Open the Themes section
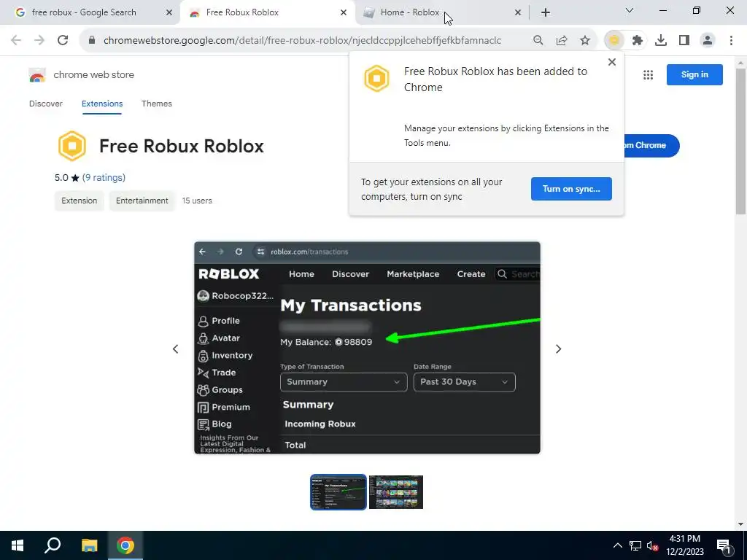747x560 pixels. click(x=157, y=104)
